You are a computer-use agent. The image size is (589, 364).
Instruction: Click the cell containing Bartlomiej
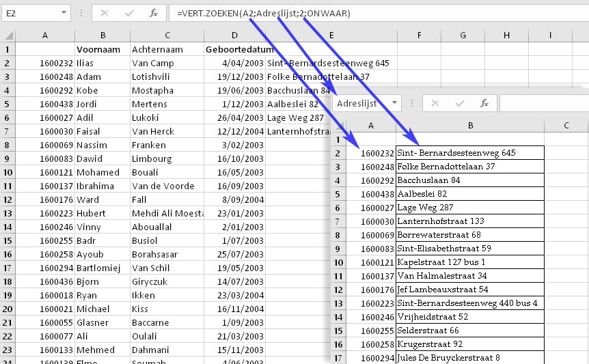[x=102, y=268]
